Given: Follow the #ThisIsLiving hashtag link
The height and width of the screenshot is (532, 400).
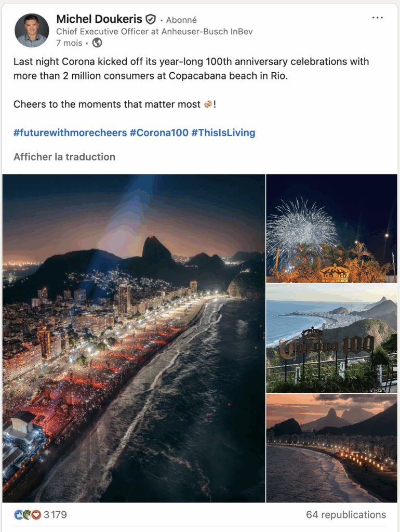Looking at the screenshot, I should pyautogui.click(x=223, y=132).
